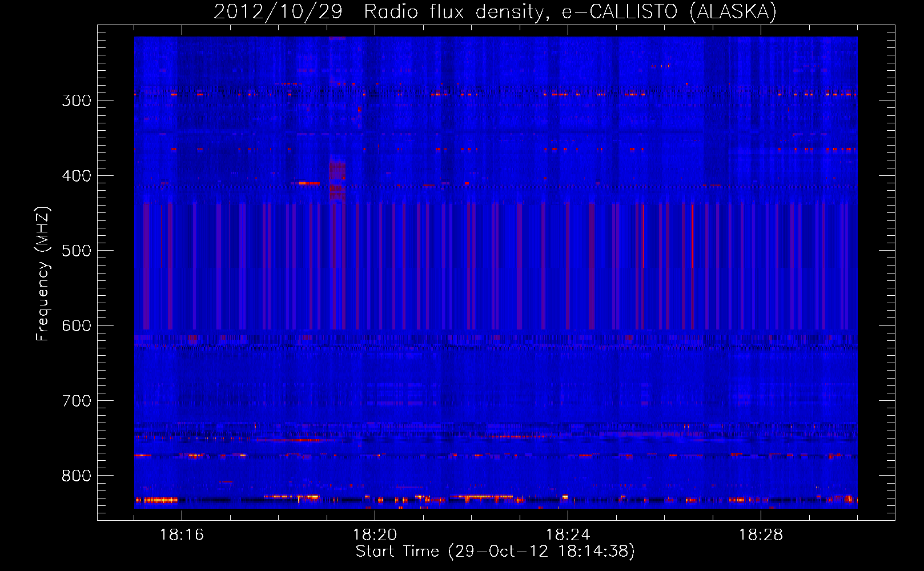Click the 'Start Time (29-Oct-12 18:14:38)' x-axis label
This screenshot has width=924, height=571.
[x=495, y=552]
